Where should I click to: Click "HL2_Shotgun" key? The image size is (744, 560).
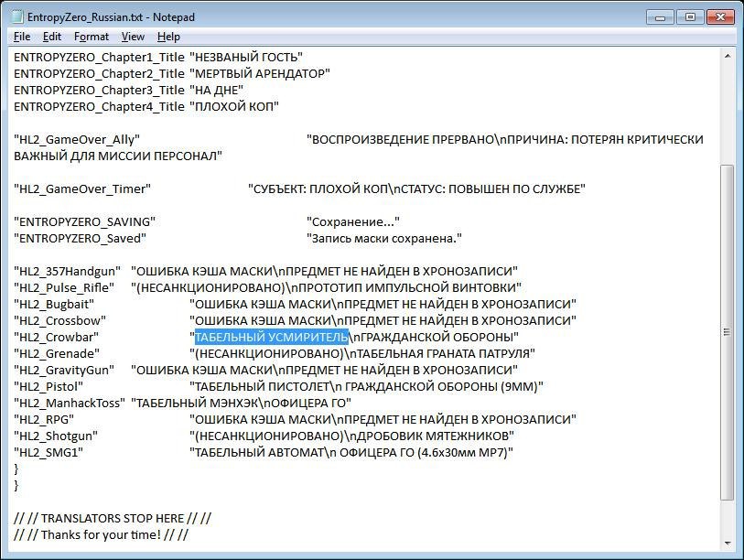point(56,436)
